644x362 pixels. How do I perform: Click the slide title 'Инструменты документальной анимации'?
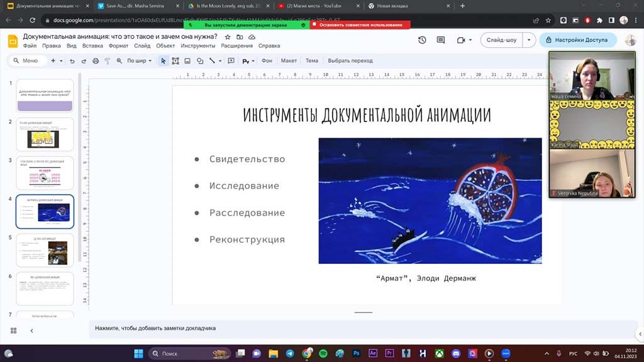click(x=367, y=114)
